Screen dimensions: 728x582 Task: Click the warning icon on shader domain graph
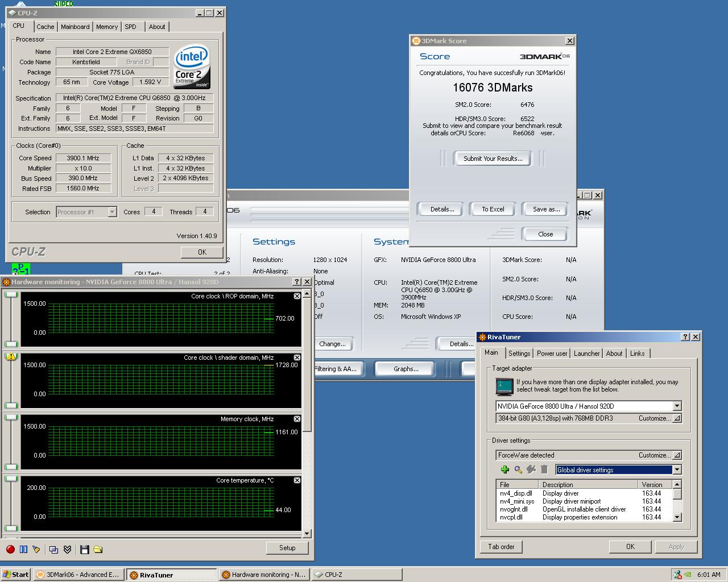click(11, 356)
